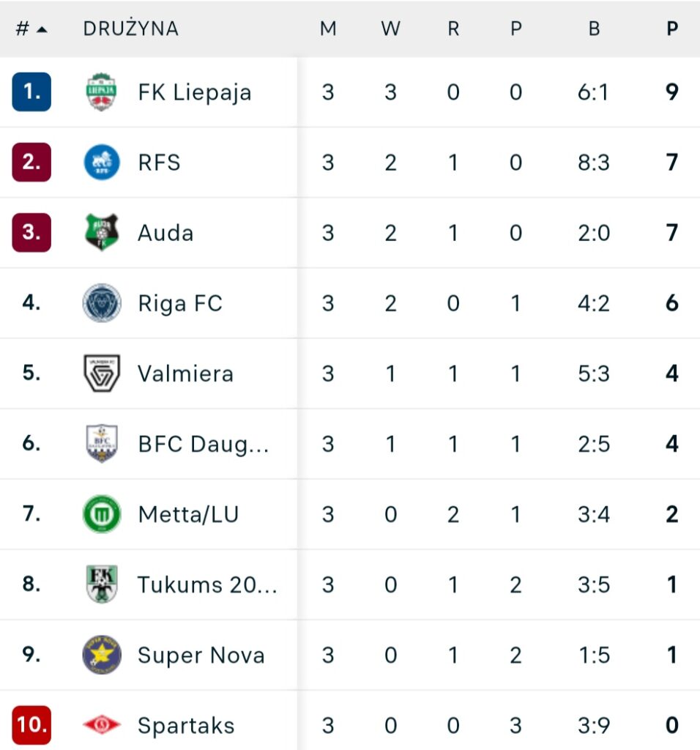Open the FK Liepaja team name link
The image size is (700, 750).
pyautogui.click(x=195, y=92)
